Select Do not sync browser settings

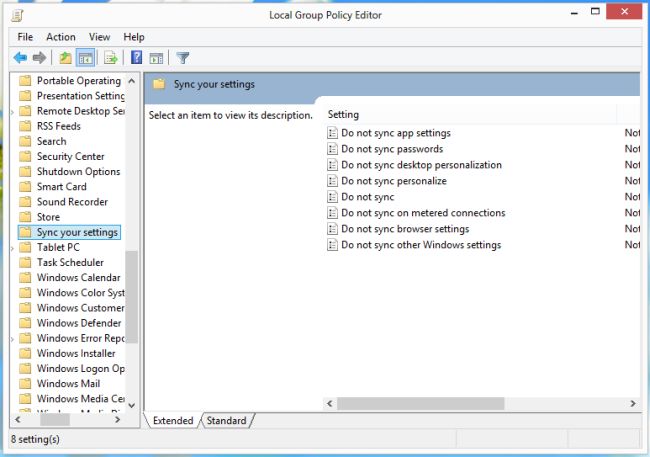pyautogui.click(x=405, y=229)
